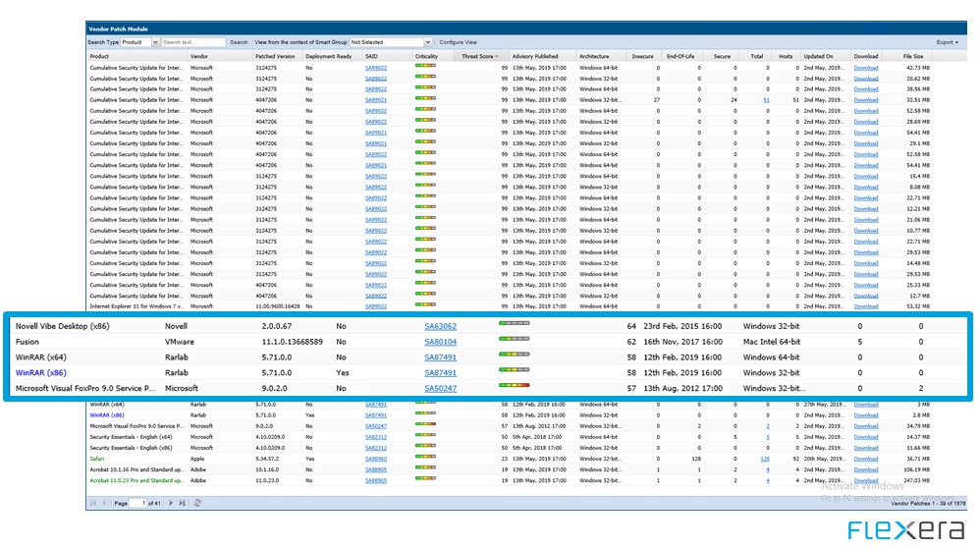Open the total hosts link 51
The image size is (980, 549).
coord(766,100)
